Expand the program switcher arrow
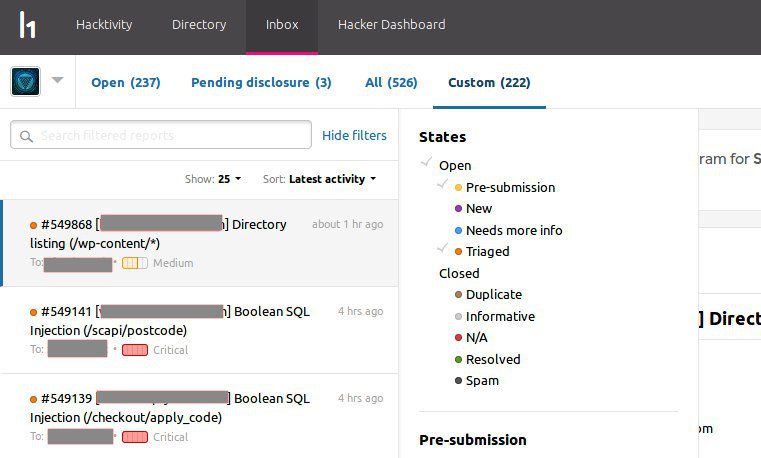 click(x=57, y=80)
